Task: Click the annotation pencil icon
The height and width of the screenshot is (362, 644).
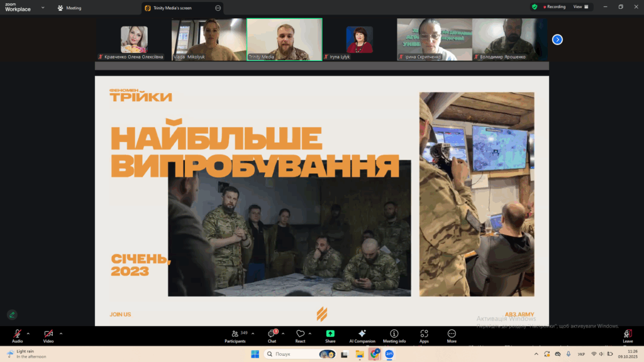Action: [x=12, y=314]
